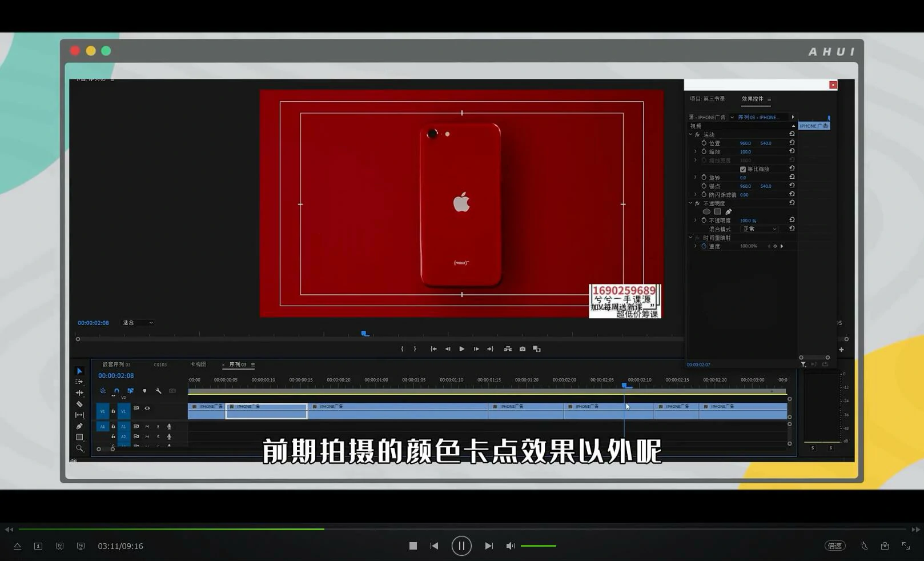Select the Zoom magnifier tool

(x=79, y=448)
